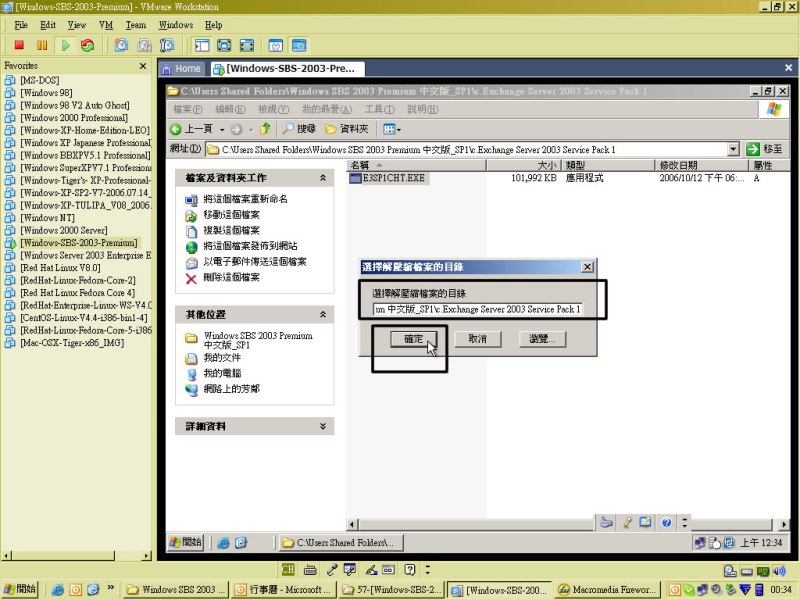
Task: Open the Help menu in VMware
Action: pos(213,25)
